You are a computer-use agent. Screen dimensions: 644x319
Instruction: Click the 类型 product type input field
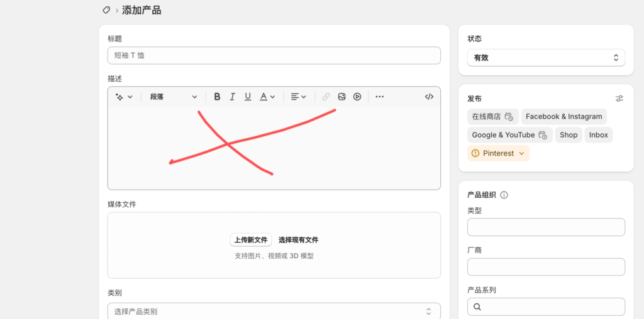[547, 227]
